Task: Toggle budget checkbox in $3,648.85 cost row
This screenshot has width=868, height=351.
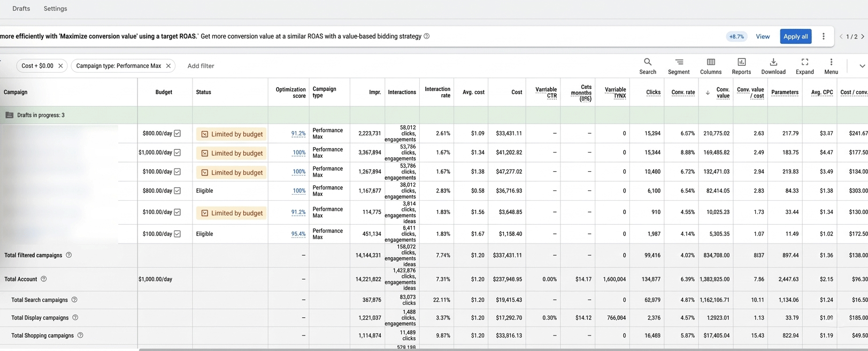Action: [177, 212]
